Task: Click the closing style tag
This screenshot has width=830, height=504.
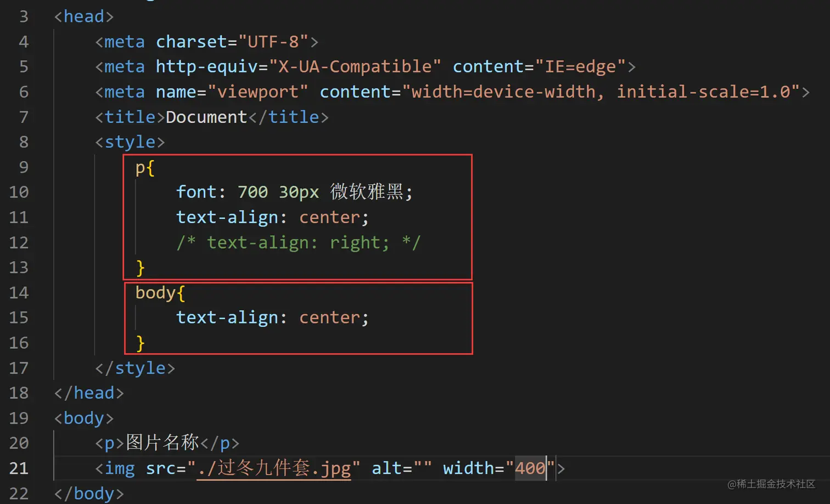Action: (135, 368)
